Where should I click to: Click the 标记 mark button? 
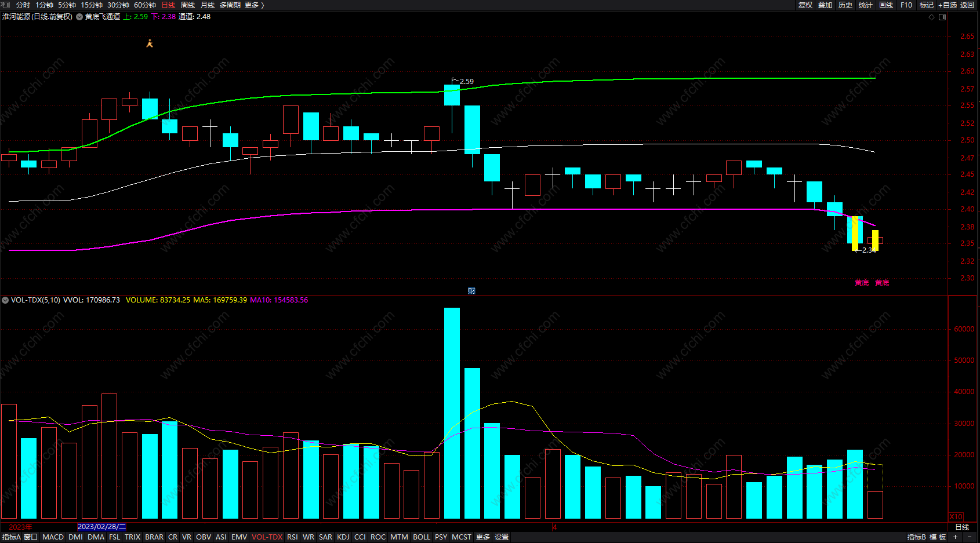[927, 5]
